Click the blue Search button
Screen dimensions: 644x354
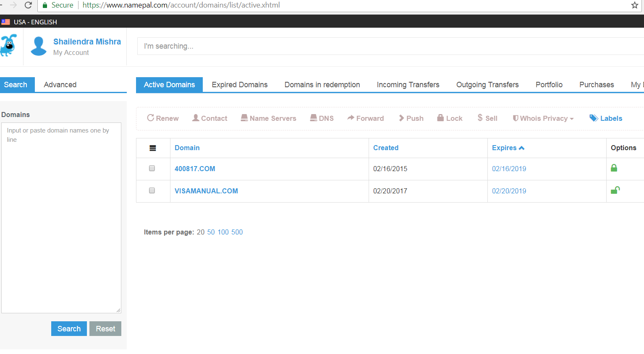pos(69,329)
